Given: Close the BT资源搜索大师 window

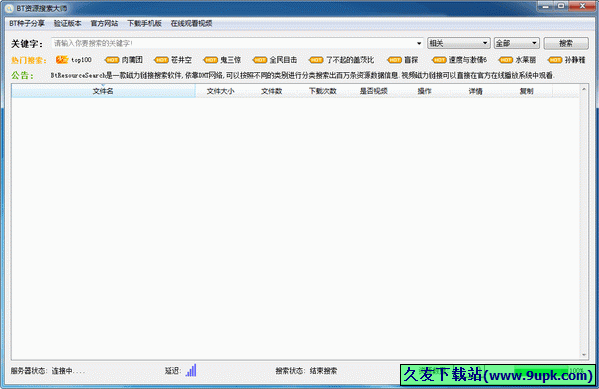Looking at the screenshot, I should (582, 6).
